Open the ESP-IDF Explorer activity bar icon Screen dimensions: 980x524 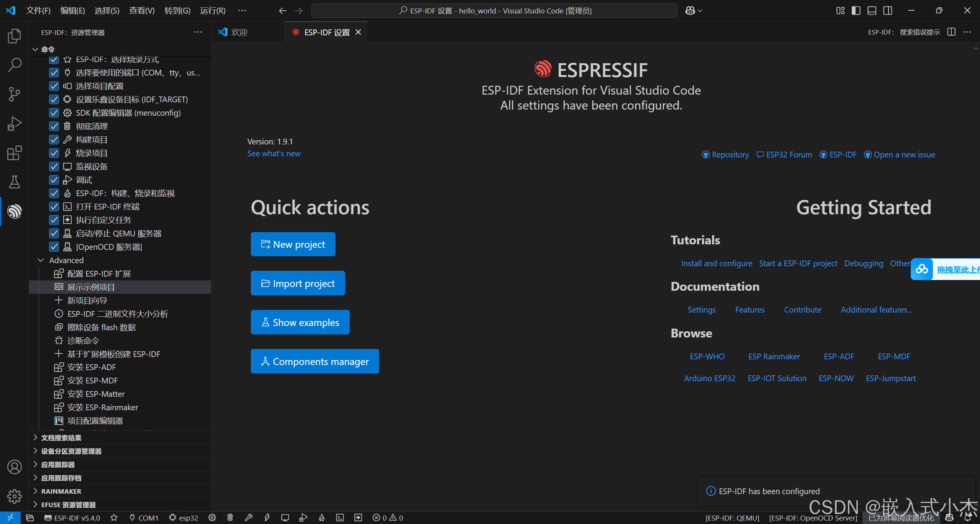(x=15, y=211)
